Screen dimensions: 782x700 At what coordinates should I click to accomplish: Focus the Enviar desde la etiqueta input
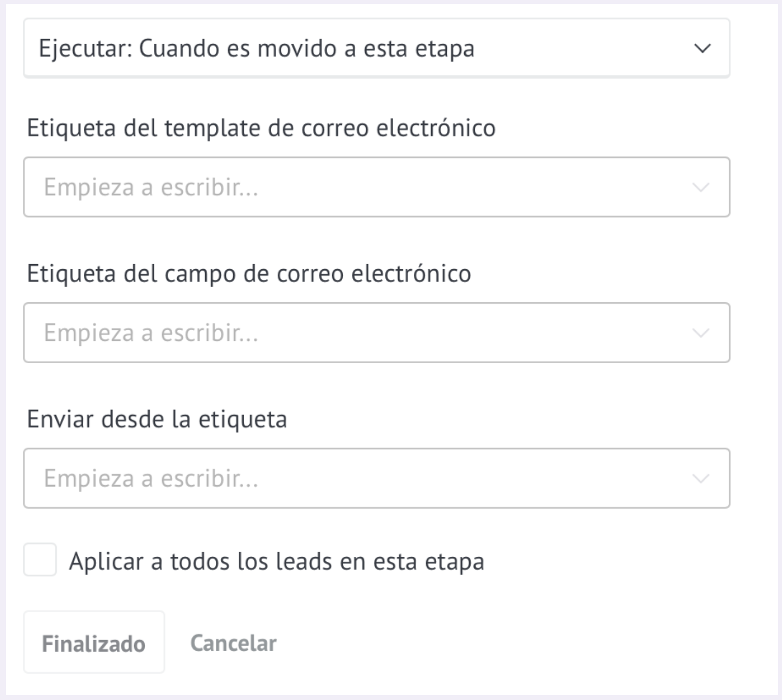[x=376, y=478]
